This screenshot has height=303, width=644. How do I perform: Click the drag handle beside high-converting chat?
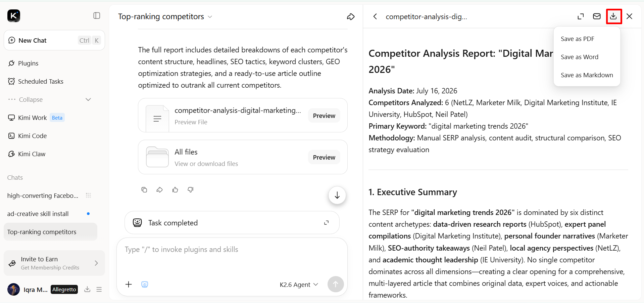(x=88, y=196)
